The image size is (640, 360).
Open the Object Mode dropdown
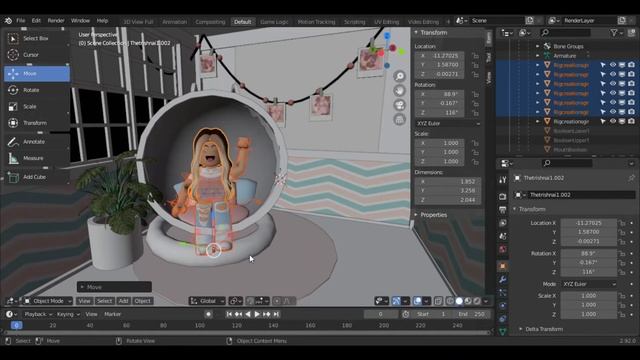coord(47,301)
